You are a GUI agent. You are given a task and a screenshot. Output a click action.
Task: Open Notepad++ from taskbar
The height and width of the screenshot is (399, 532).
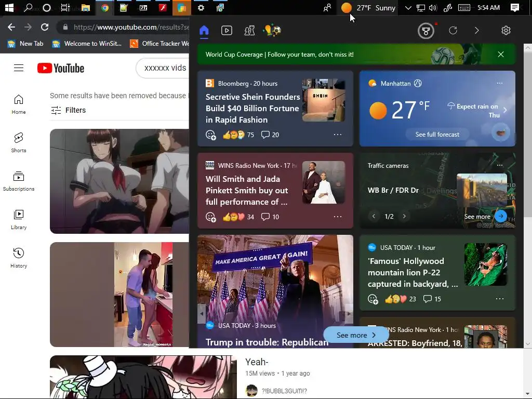pyautogui.click(x=124, y=7)
